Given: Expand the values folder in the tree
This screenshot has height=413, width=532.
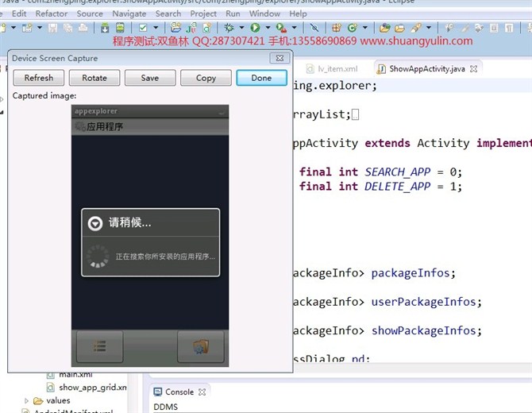Looking at the screenshot, I should (28, 401).
